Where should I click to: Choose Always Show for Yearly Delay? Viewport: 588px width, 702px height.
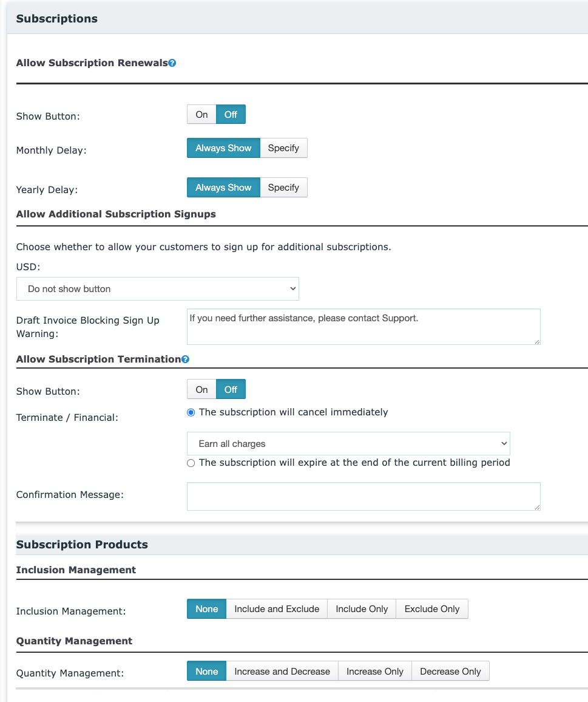223,188
